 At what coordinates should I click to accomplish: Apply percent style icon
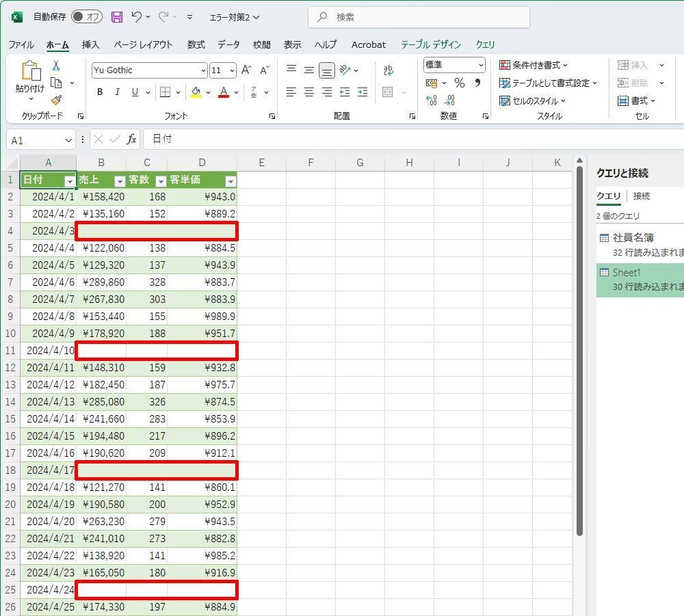pos(460,83)
